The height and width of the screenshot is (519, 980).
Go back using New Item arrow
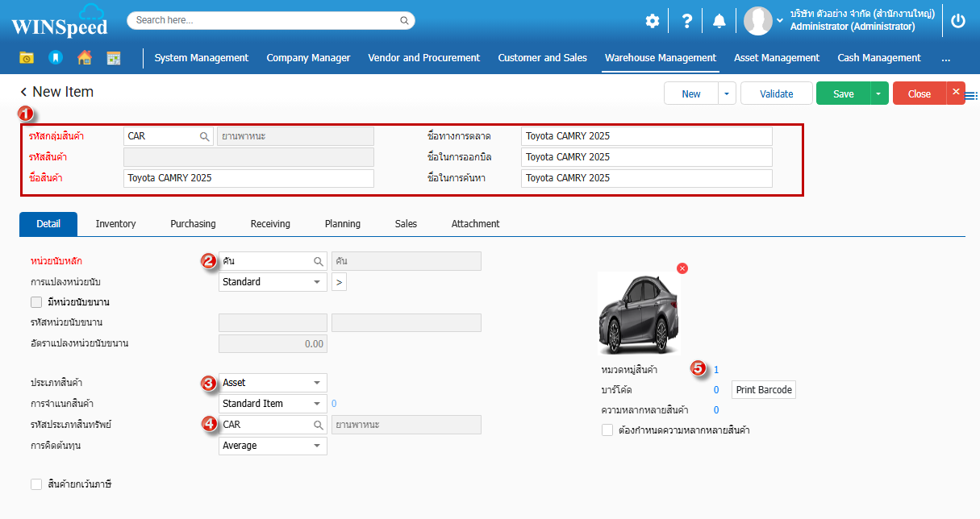[x=24, y=92]
